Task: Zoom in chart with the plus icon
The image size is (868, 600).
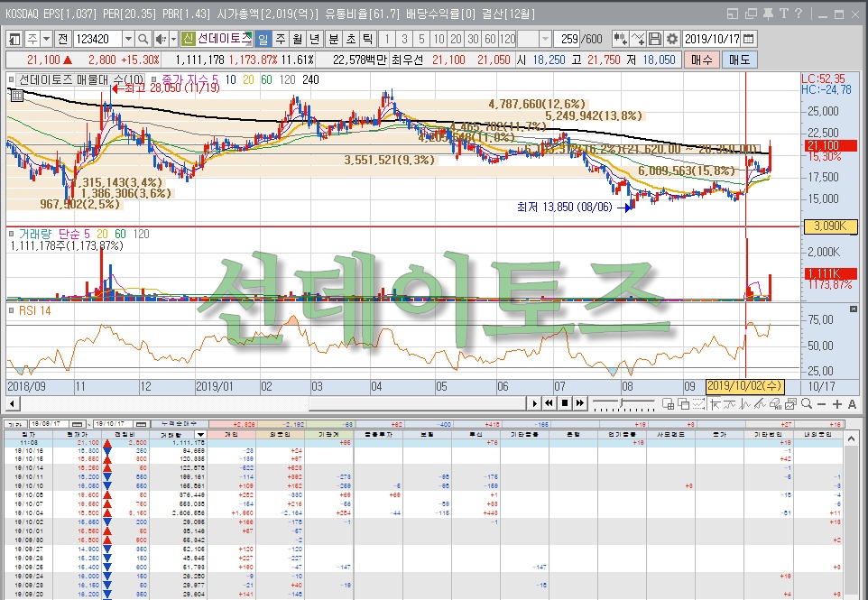Action: tap(837, 404)
